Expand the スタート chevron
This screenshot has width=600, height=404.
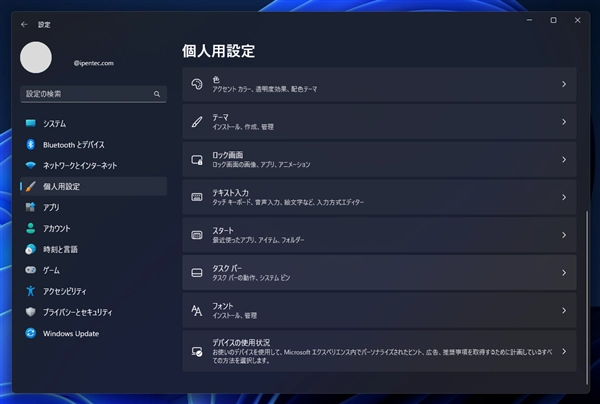coord(564,235)
